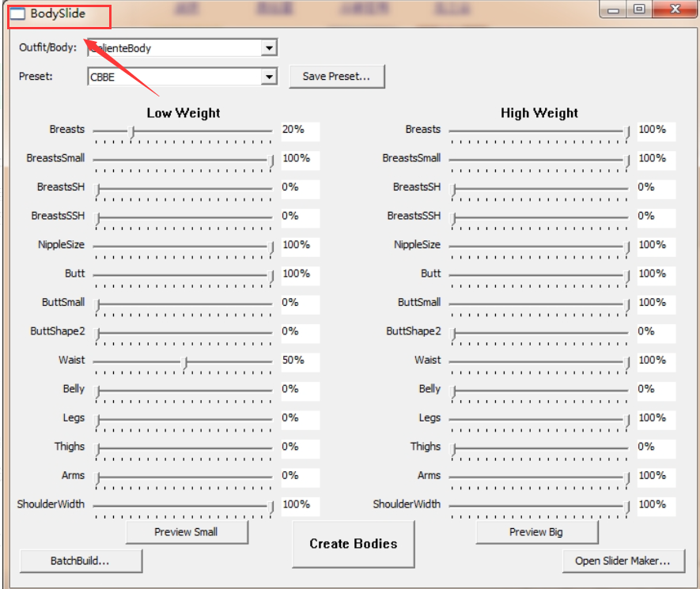Expand the Preset dropdown showing CBBE

point(269,77)
